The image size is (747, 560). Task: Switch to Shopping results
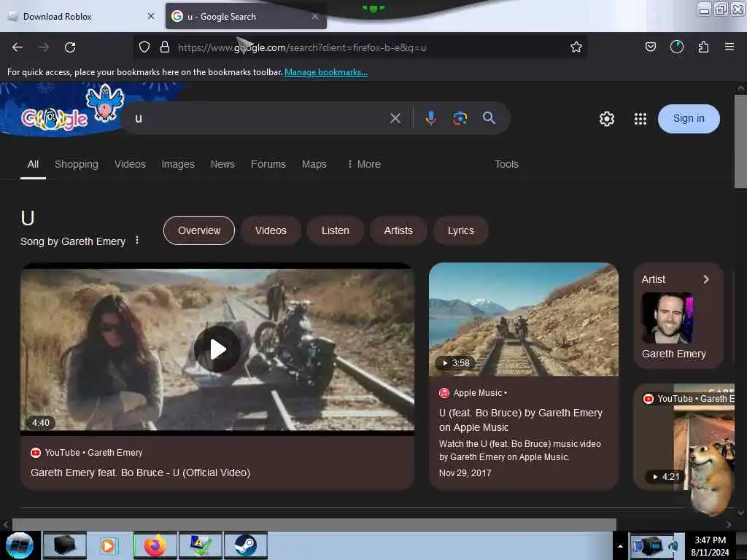[76, 164]
